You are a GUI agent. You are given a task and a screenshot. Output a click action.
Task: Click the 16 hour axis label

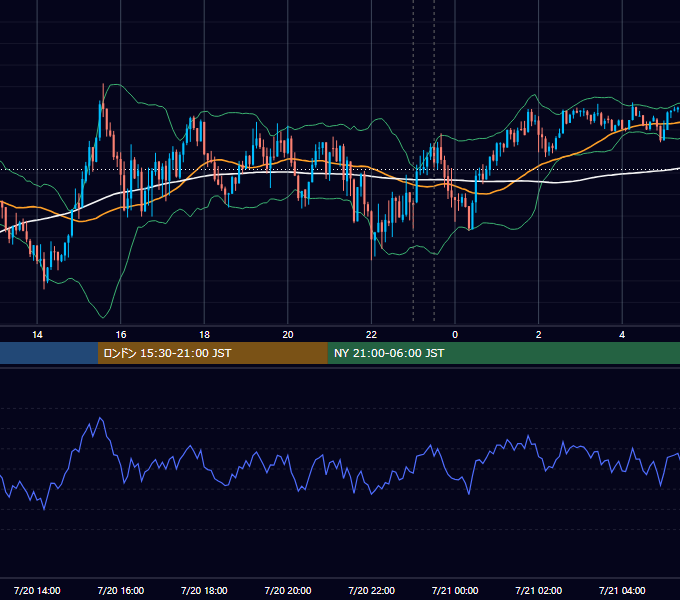point(121,335)
